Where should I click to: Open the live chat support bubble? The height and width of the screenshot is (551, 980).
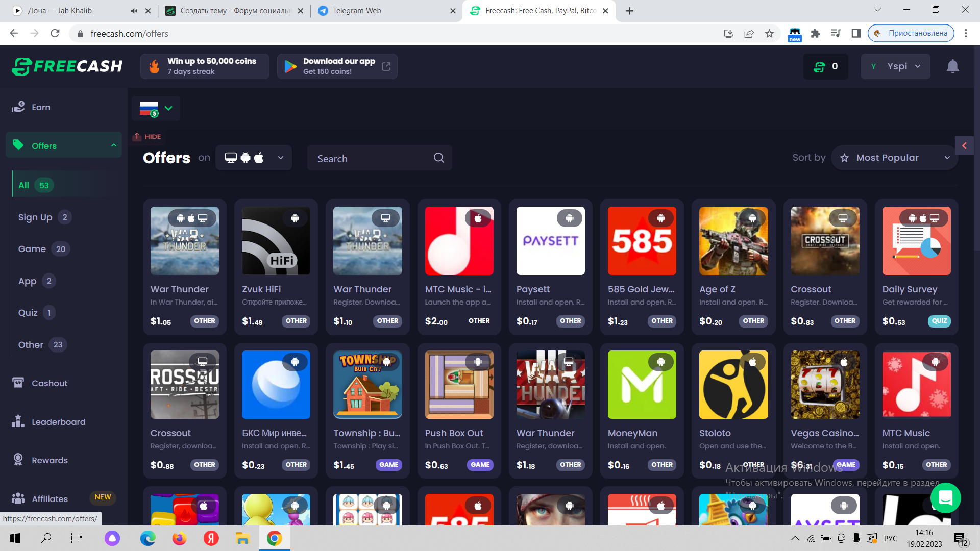pos(945,497)
